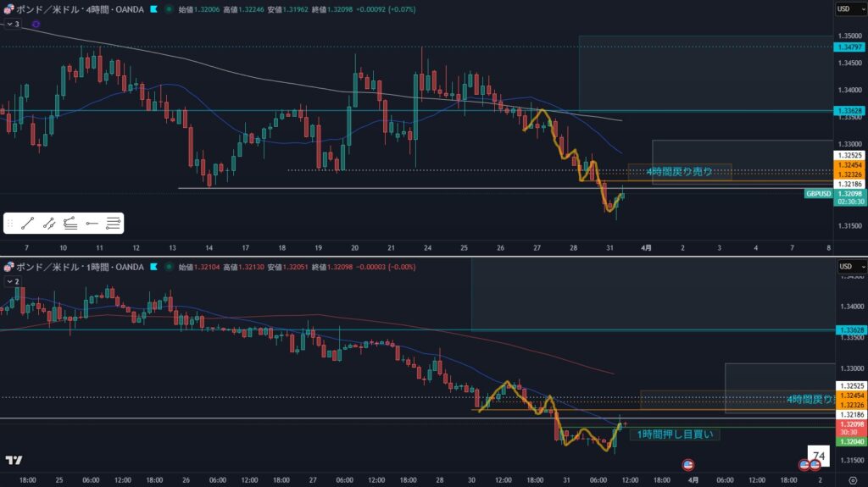Image resolution: width=868 pixels, height=487 pixels.
Task: Click the US economic event flag near 4月
Action: [688, 464]
